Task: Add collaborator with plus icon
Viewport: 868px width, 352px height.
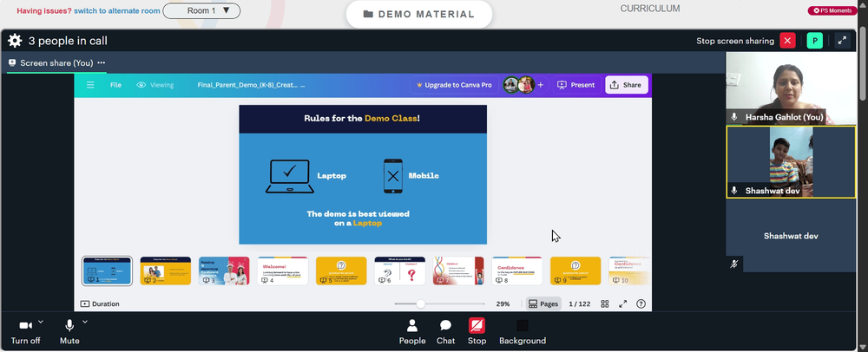Action: click(x=540, y=85)
